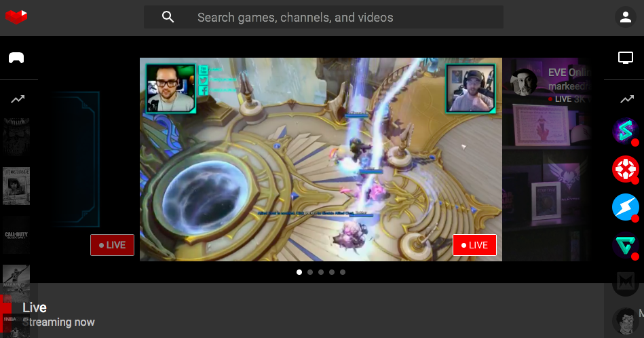
Task: Click the YouTube Gaming logo
Action: (x=16, y=17)
